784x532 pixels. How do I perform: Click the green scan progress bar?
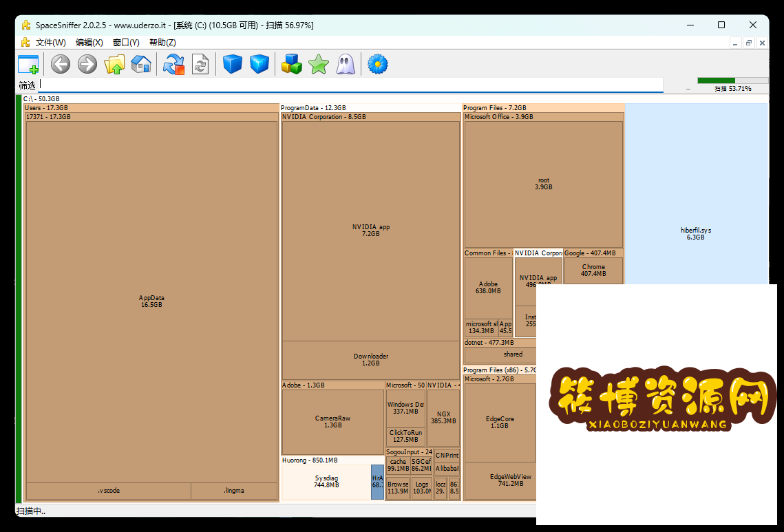732,81
